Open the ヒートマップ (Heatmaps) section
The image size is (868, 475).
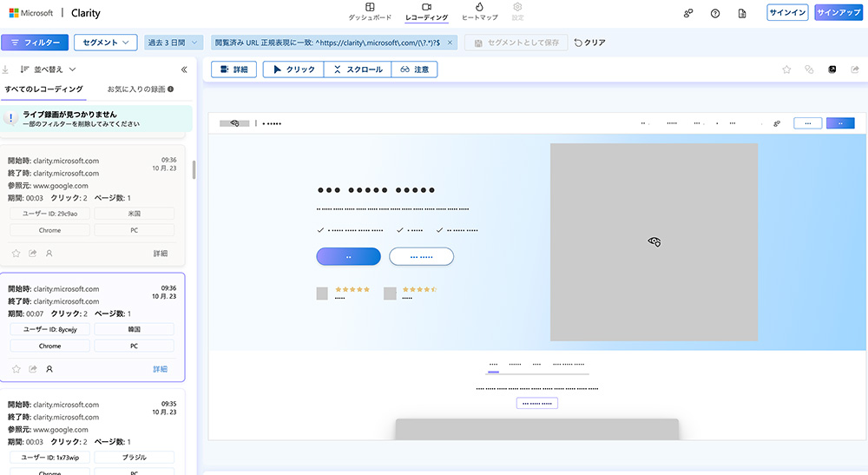(479, 11)
